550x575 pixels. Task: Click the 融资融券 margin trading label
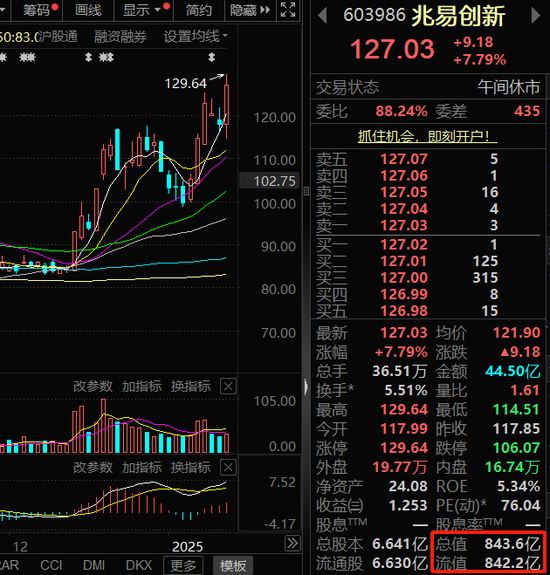click(x=120, y=36)
